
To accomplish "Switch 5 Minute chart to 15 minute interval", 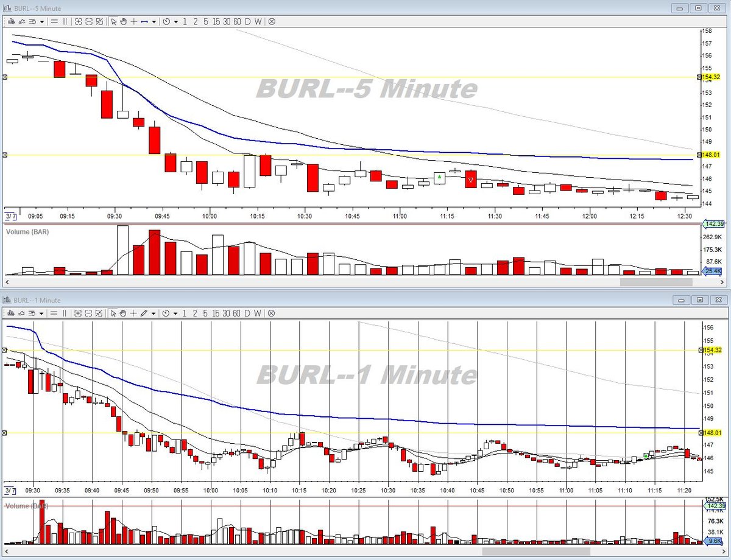I will click(x=216, y=21).
